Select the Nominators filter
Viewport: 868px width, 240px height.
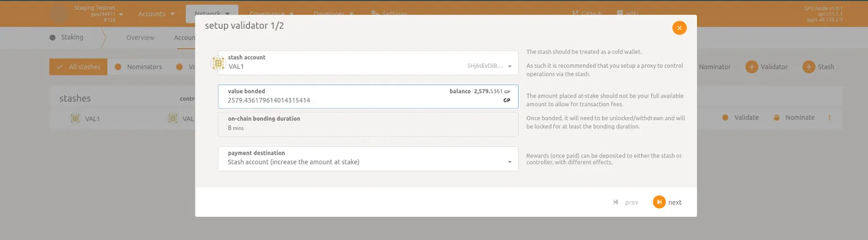coord(139,67)
